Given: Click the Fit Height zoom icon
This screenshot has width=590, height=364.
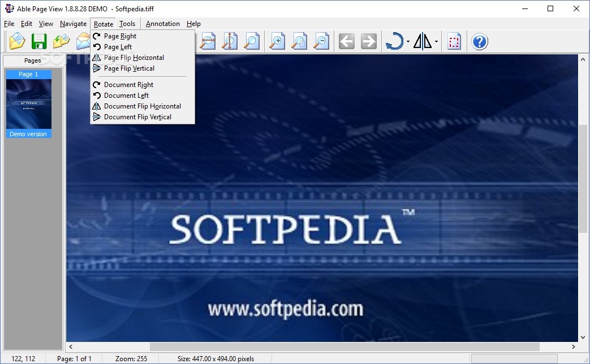Looking at the screenshot, I should coord(230,41).
